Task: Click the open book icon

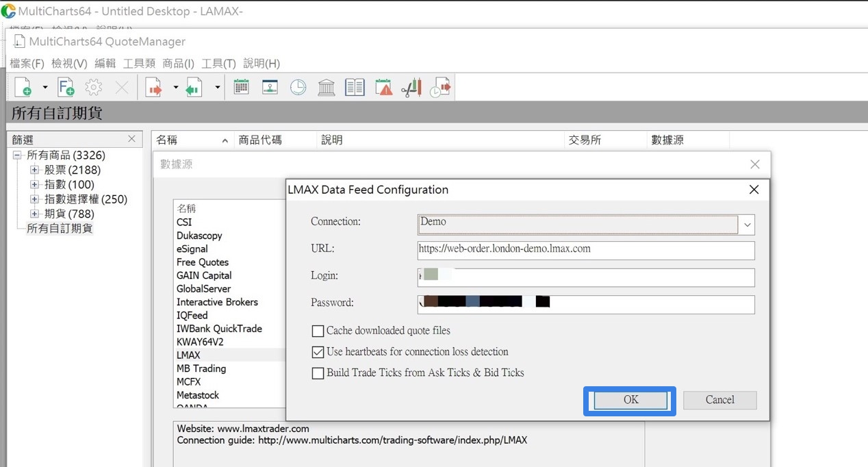Action: pyautogui.click(x=355, y=87)
